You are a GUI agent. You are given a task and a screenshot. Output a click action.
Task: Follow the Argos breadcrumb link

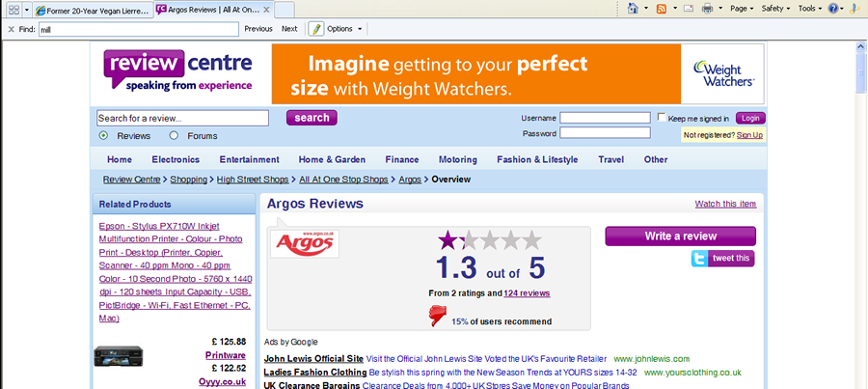point(410,180)
